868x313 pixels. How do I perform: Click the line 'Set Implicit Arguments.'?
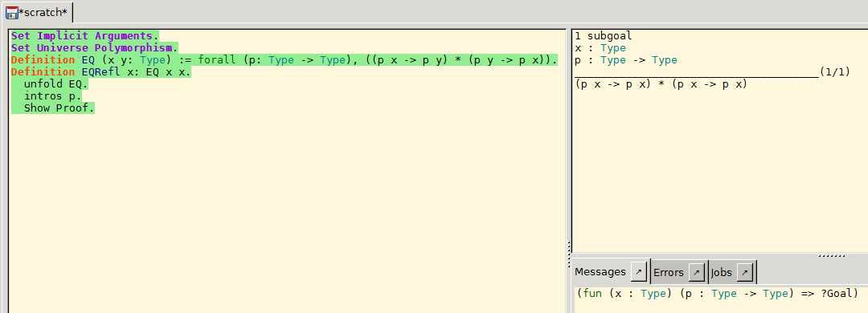84,36
